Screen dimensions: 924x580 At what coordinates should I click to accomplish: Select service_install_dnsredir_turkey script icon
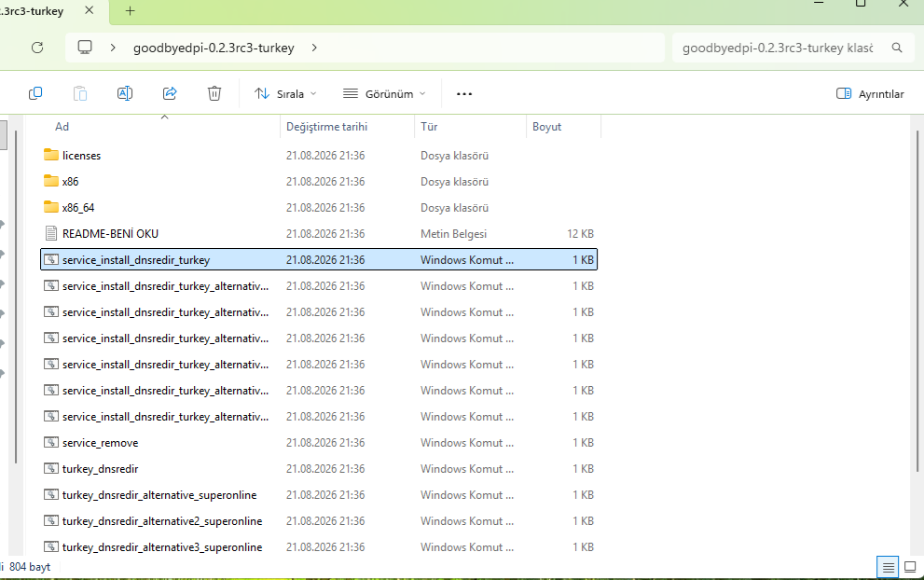[x=51, y=259]
